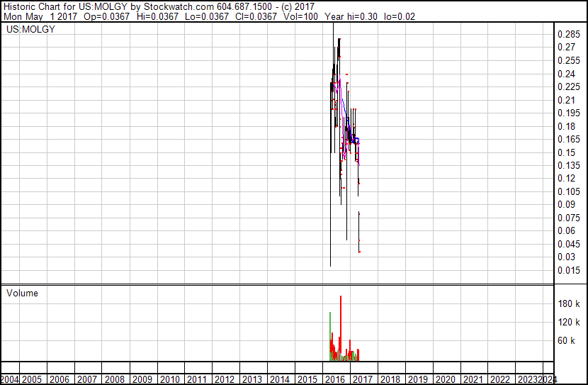This screenshot has height=385, width=588.
Task: Select the 2013 year label
Action: (252, 380)
